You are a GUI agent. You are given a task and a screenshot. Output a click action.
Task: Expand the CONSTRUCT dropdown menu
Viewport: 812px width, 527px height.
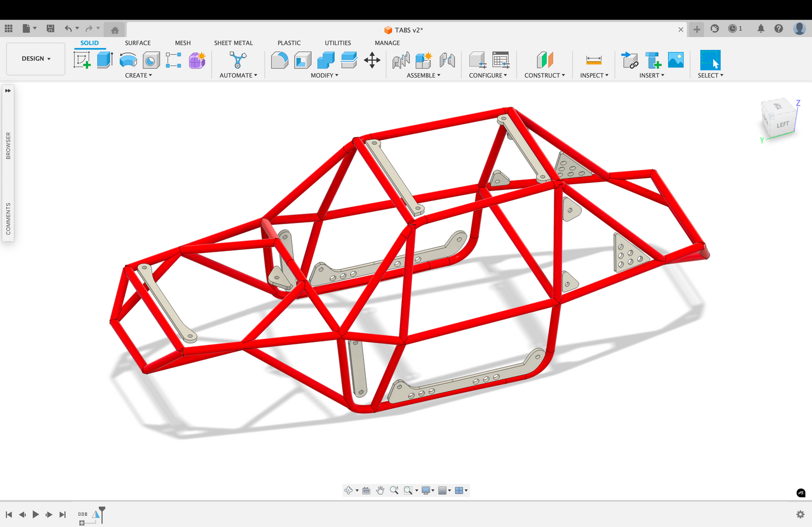[544, 75]
